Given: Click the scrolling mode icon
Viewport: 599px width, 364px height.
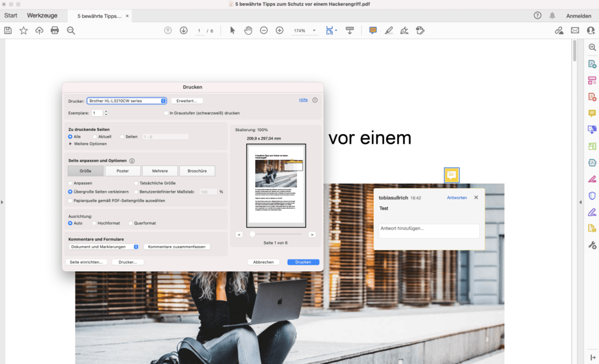Looking at the screenshot, I should [350, 31].
